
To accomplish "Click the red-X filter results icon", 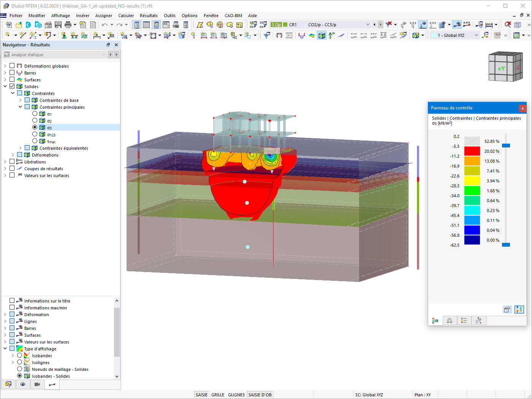I will [388, 25].
